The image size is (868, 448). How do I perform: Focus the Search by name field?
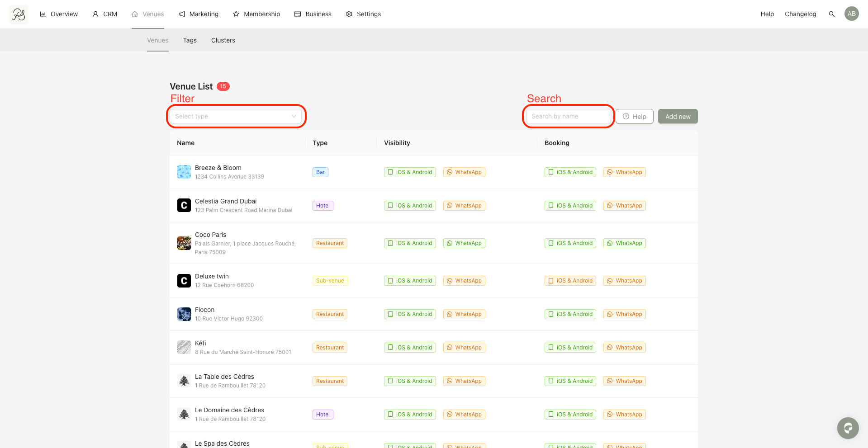click(568, 116)
